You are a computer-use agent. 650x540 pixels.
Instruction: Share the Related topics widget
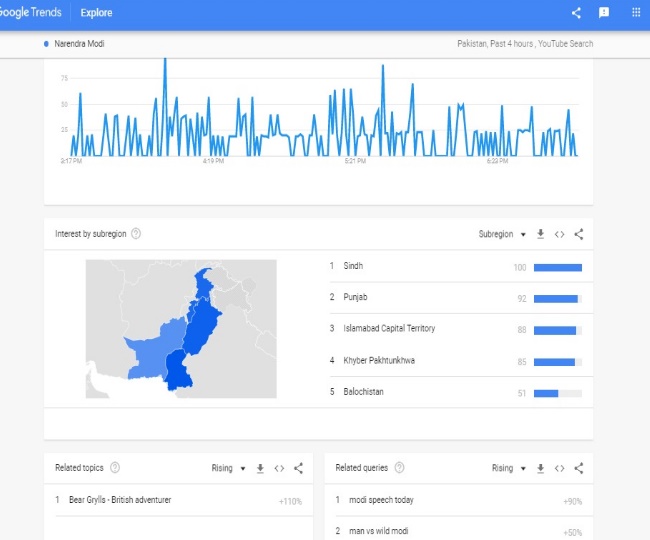coord(298,468)
